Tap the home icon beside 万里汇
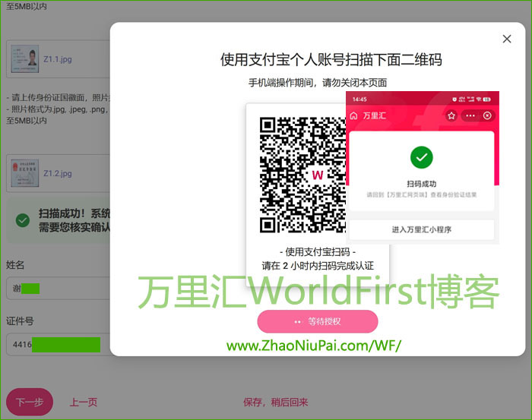Screen dimensions: 532x420 point(354,116)
